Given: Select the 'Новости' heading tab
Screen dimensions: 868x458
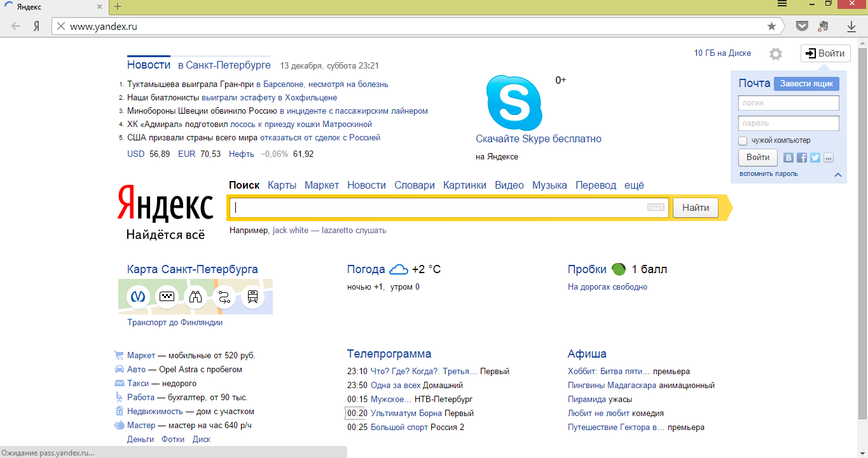Looking at the screenshot, I should [x=149, y=65].
